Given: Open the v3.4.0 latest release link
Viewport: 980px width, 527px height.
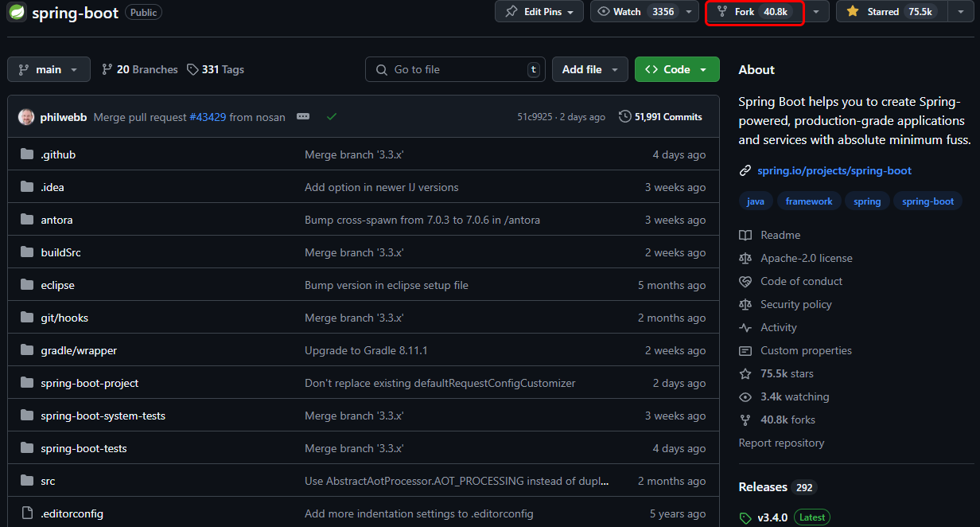Looking at the screenshot, I should (x=772, y=517).
